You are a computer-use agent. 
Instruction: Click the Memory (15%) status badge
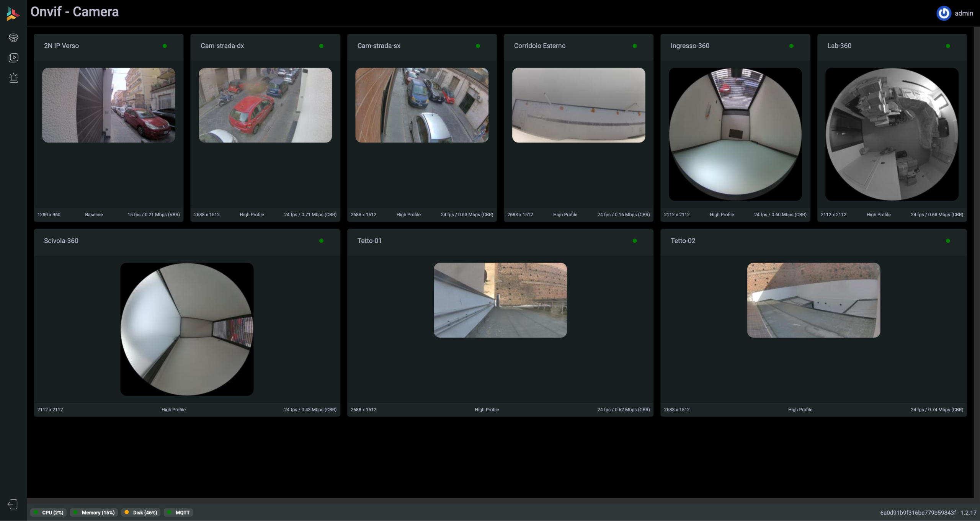coord(94,513)
